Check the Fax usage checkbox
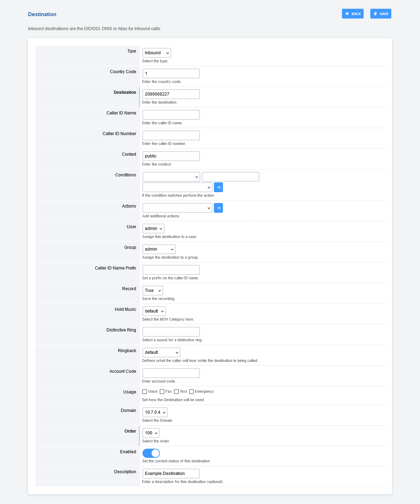420x504 pixels. tap(162, 391)
